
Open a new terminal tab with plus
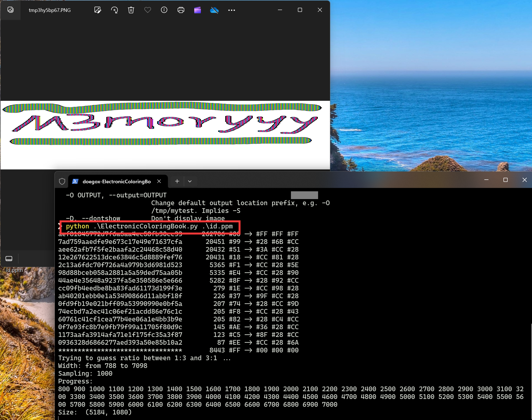[177, 181]
